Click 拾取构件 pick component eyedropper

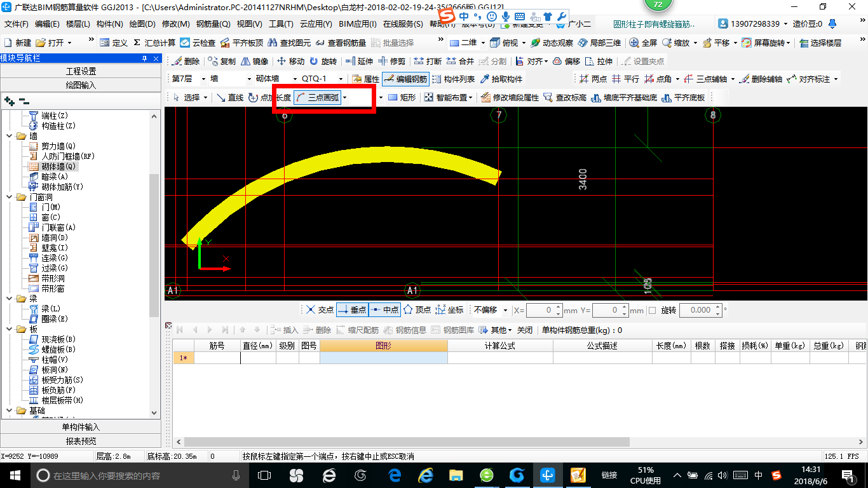[501, 79]
